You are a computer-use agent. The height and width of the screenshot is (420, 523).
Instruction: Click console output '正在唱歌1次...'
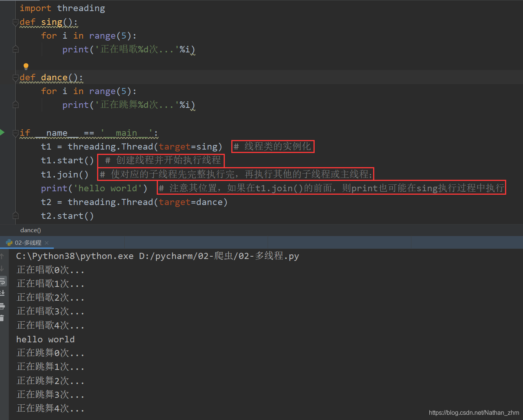[50, 284]
